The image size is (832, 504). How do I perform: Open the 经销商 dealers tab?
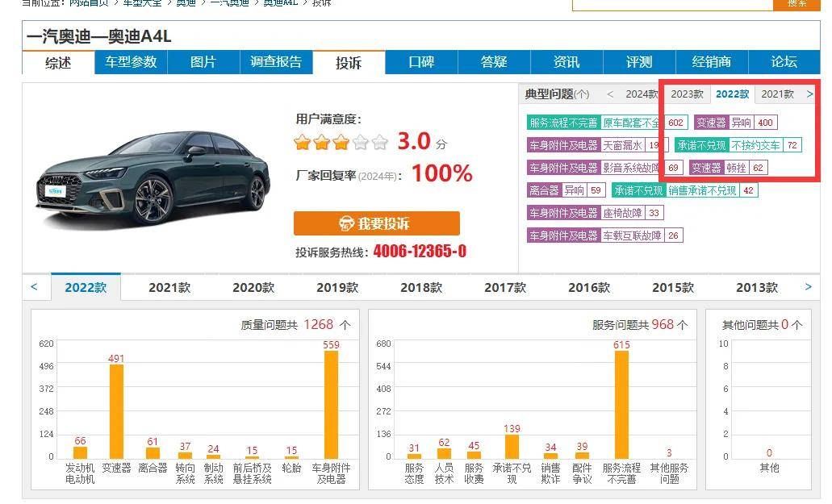712,63
